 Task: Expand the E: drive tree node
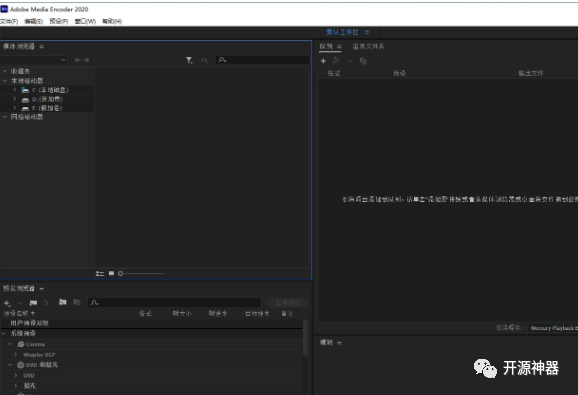[15, 108]
